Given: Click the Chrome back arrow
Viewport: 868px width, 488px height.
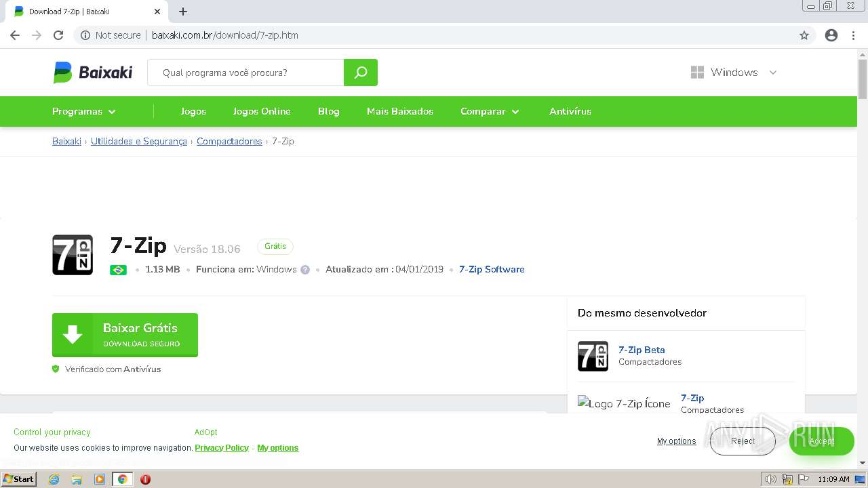Looking at the screenshot, I should coord(15,35).
